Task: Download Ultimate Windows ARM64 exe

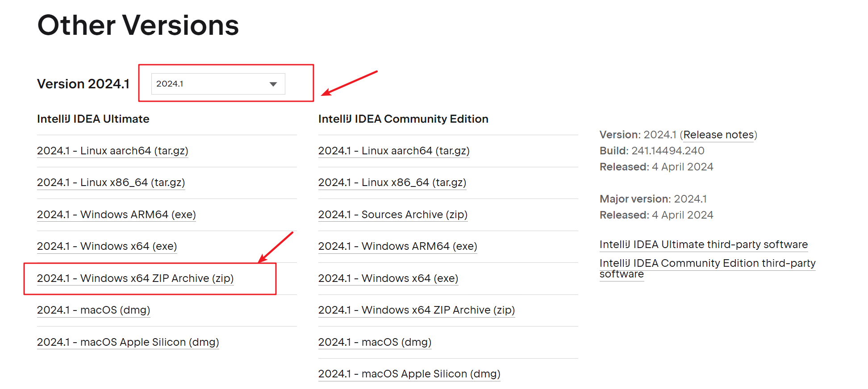Action: tap(116, 215)
